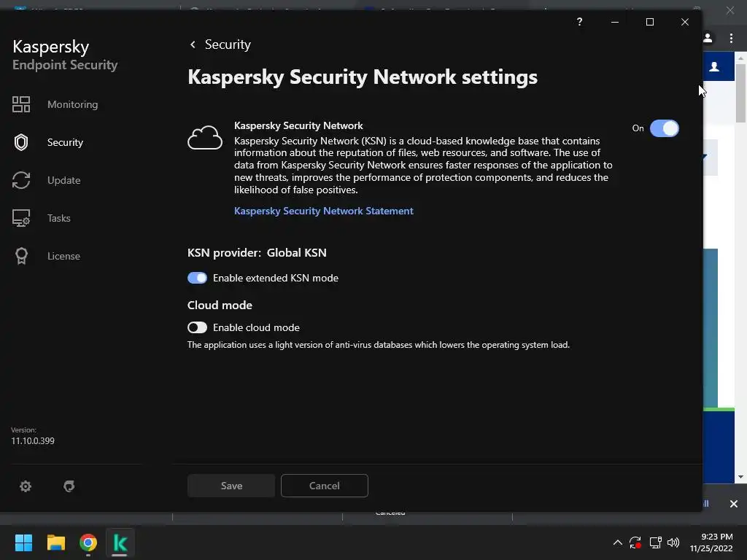
Task: Show hidden icons in the system tray
Action: pos(617,542)
